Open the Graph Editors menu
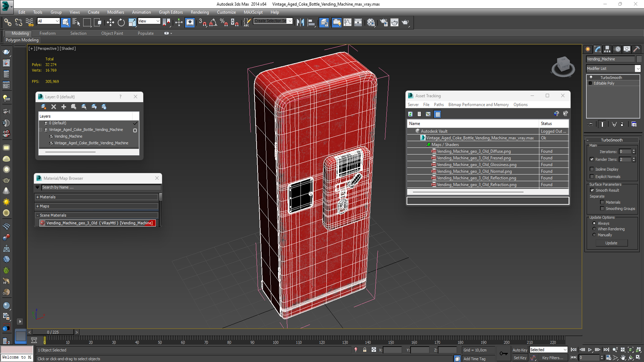The width and height of the screenshot is (644, 362). tap(171, 12)
